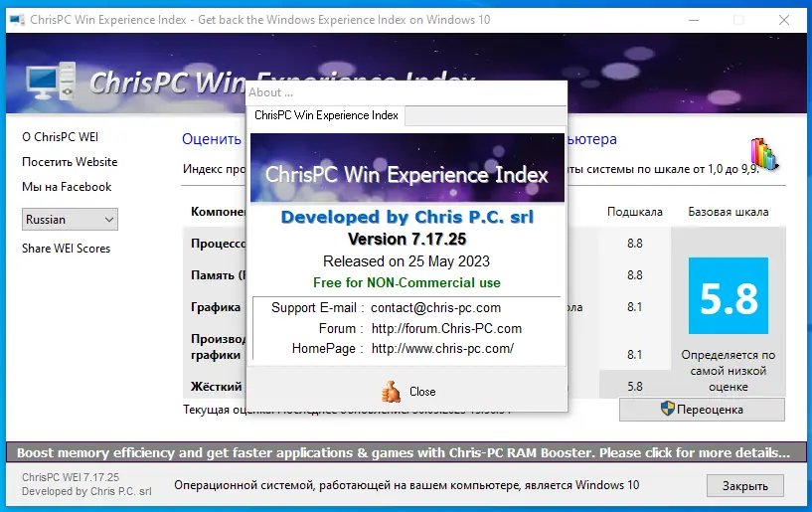Expand the Russian language dropdown
This screenshot has height=512, width=812.
tap(70, 219)
